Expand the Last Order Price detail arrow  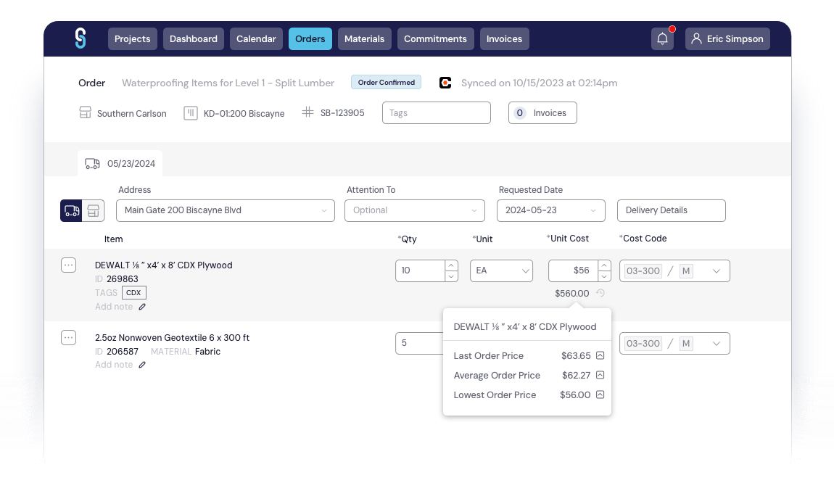point(600,355)
